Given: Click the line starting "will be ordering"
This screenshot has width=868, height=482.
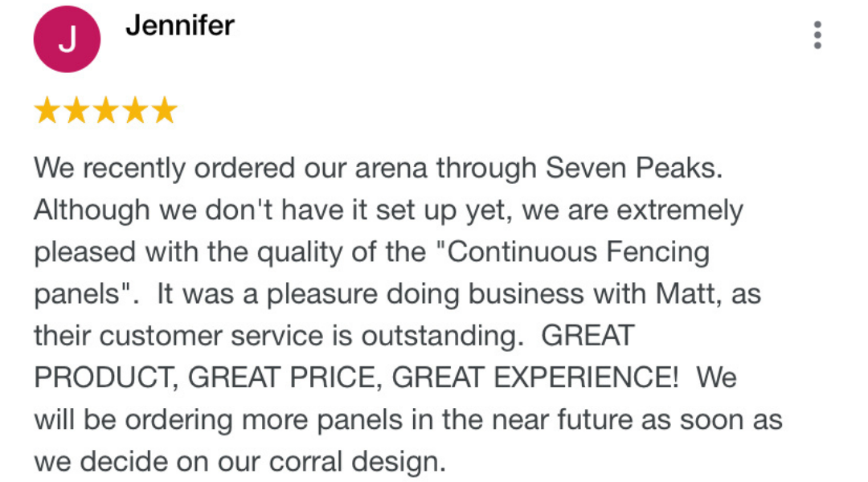Looking at the screenshot, I should (408, 419).
